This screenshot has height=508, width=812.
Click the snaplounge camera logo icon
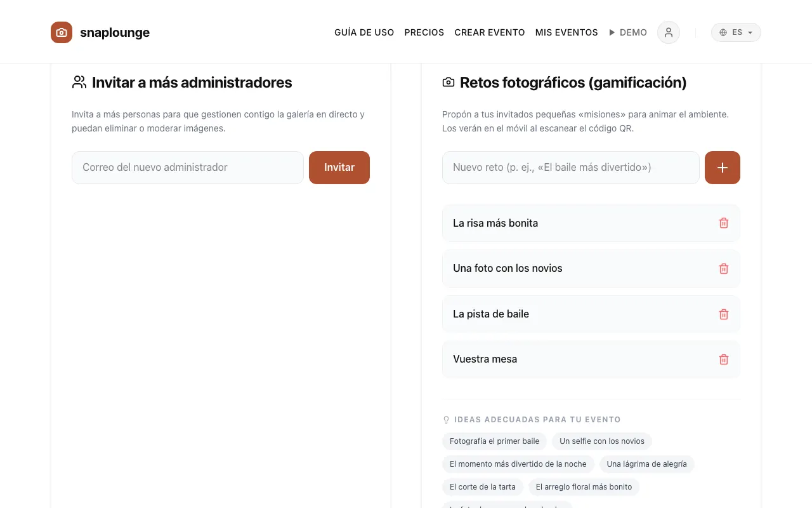[x=62, y=32]
